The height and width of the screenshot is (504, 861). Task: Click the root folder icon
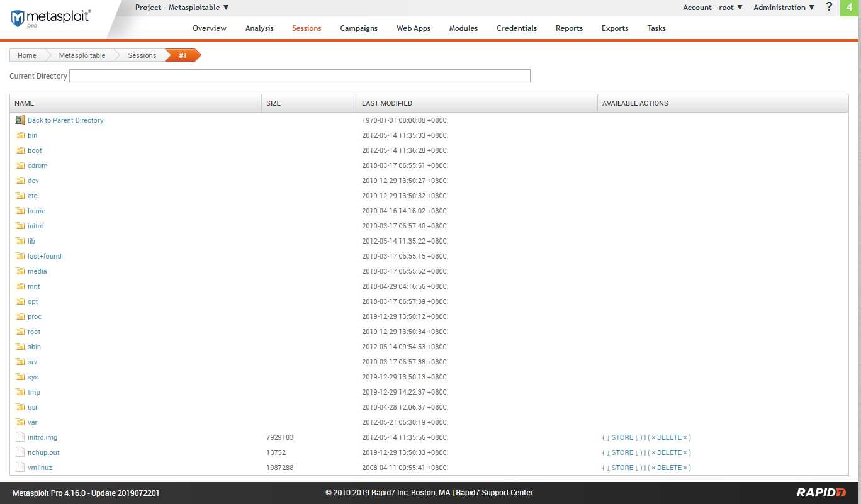[20, 332]
